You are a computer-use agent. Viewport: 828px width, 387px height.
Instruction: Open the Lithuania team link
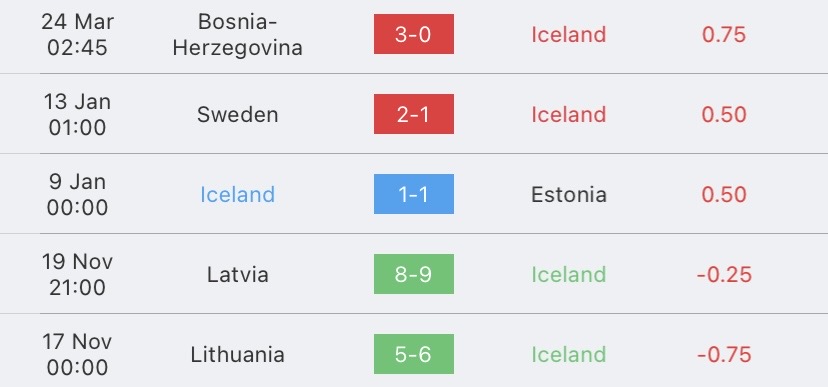coord(238,354)
